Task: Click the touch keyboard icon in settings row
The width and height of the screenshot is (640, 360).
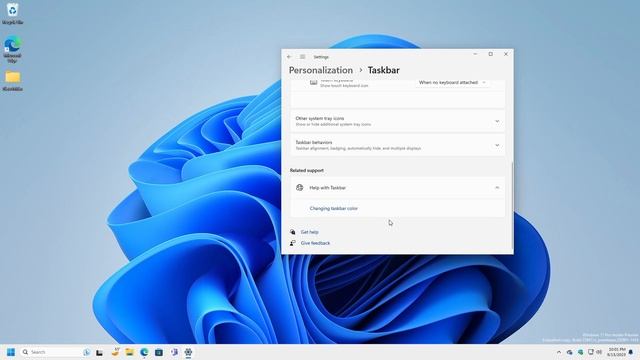Action: pos(313,82)
